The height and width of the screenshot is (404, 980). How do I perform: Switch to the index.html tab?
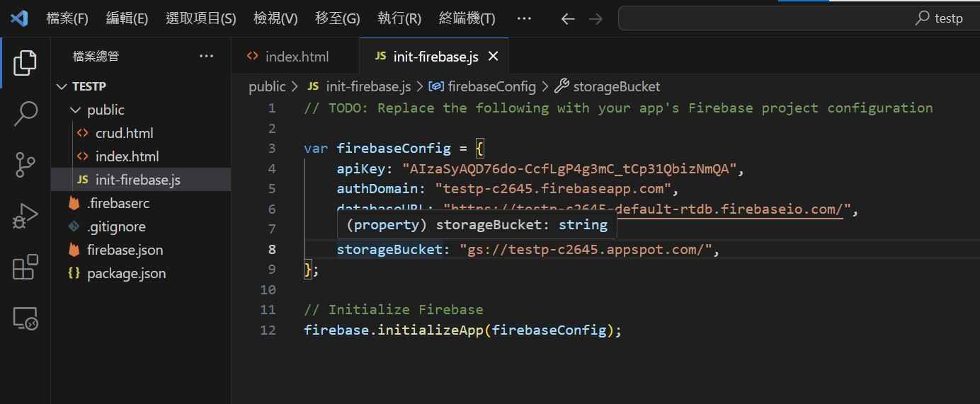(296, 57)
